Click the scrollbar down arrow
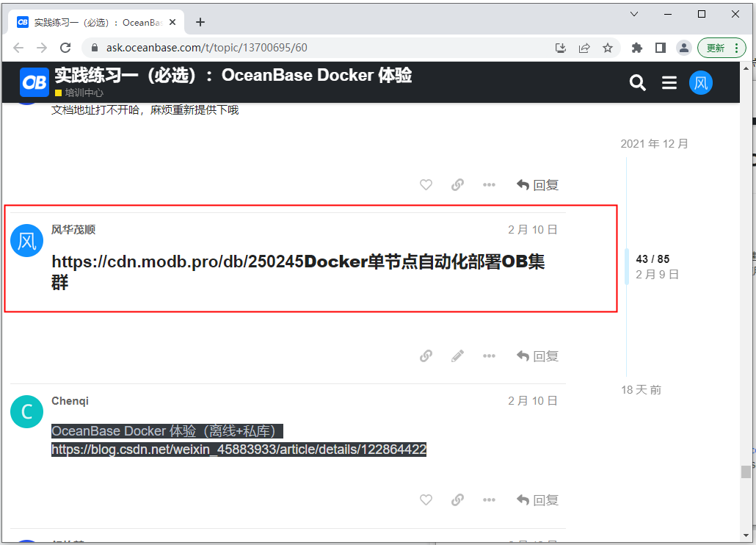Image resolution: width=756 pixels, height=545 pixels. (746, 535)
